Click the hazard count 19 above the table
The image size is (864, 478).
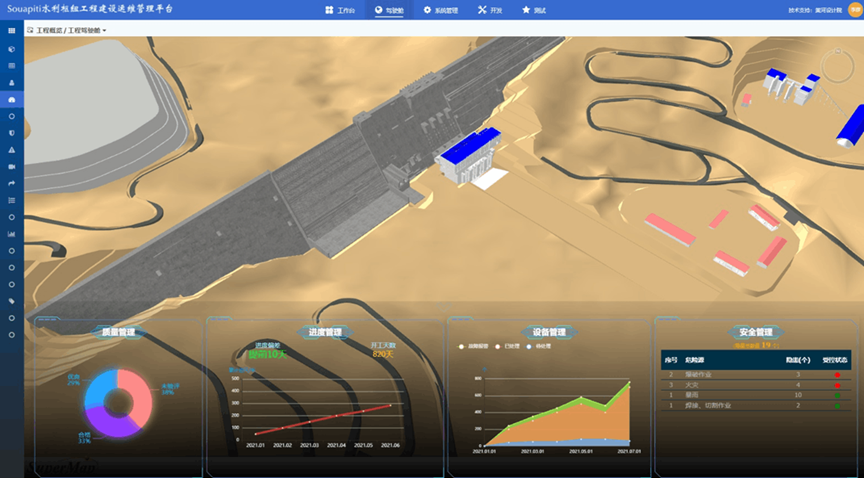[x=765, y=345]
